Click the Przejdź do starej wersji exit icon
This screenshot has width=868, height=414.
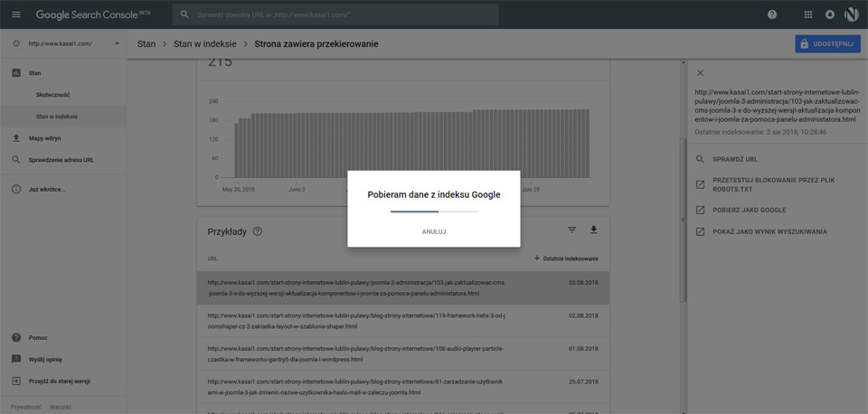pyautogui.click(x=16, y=381)
